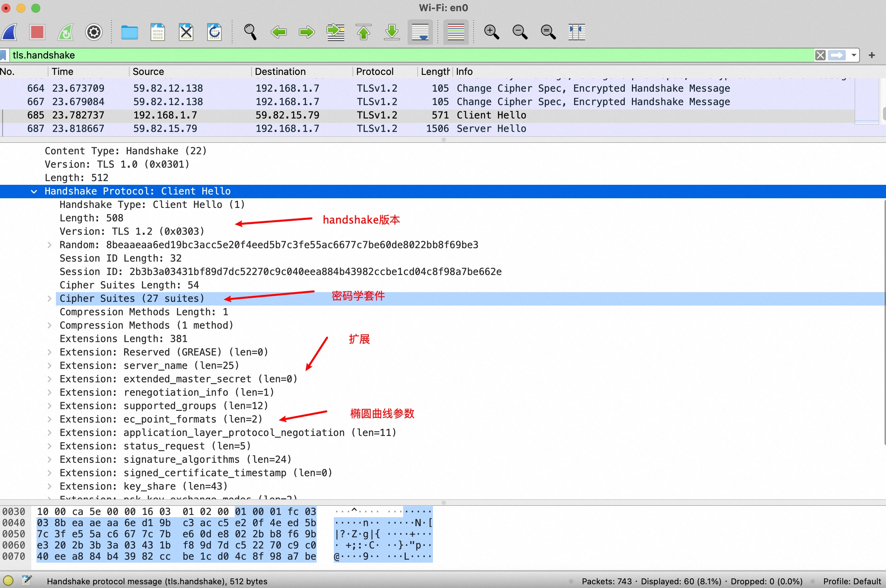Toggle packet list colorization
The height and width of the screenshot is (588, 886).
click(456, 32)
